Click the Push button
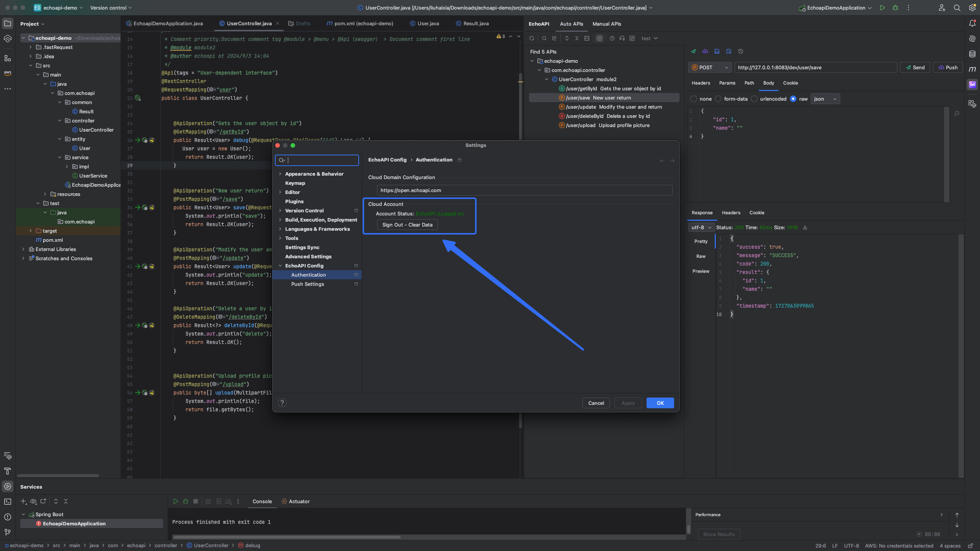Image resolution: width=980 pixels, height=551 pixels. click(x=947, y=67)
